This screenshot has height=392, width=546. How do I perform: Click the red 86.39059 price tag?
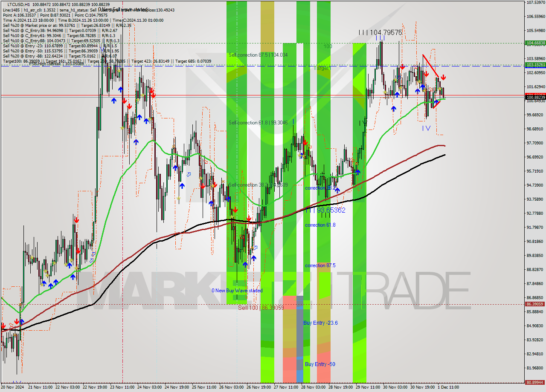[x=535, y=304]
